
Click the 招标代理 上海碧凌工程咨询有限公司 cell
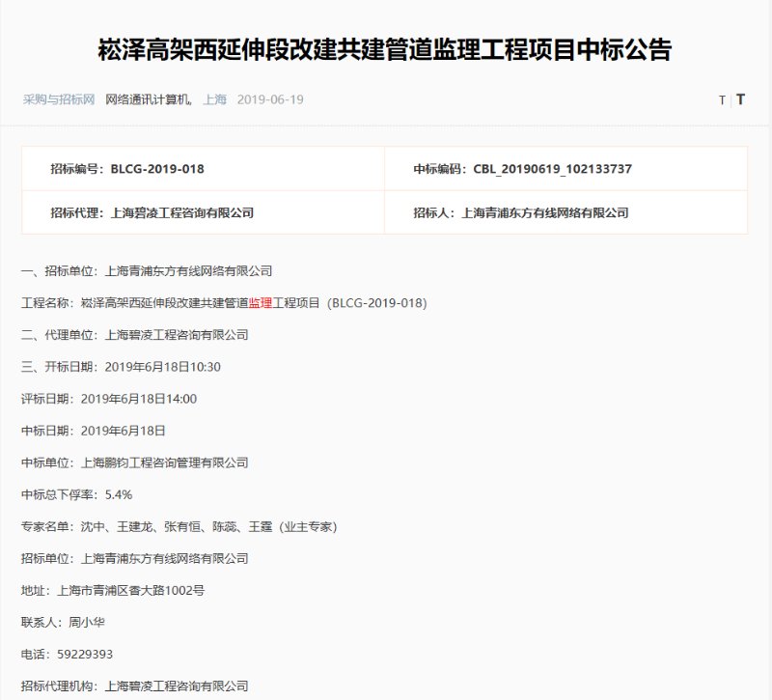click(x=152, y=212)
